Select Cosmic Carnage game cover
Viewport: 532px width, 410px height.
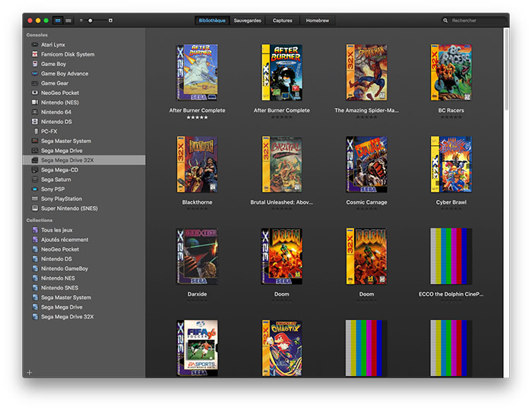366,164
